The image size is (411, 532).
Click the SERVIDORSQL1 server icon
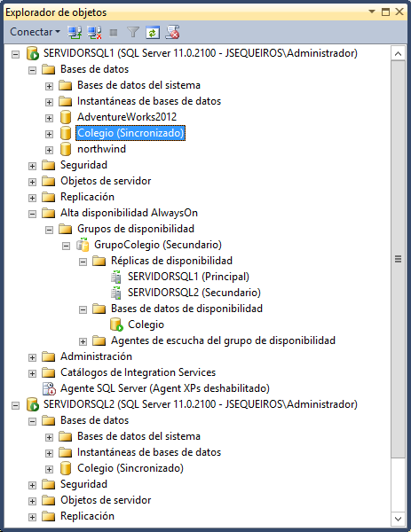pos(33,53)
